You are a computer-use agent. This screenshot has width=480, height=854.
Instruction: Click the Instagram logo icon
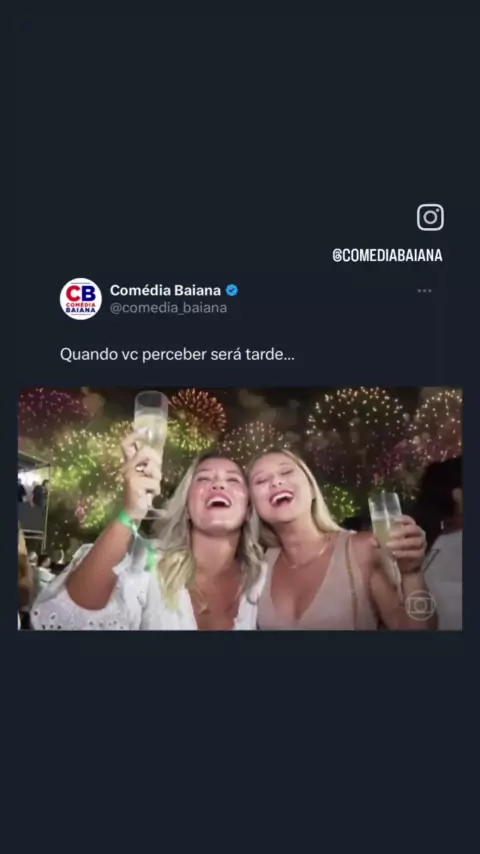[430, 217]
